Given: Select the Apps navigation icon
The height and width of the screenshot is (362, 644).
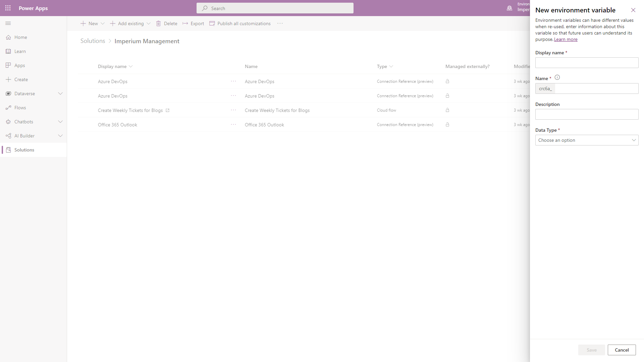Looking at the screenshot, I should pyautogui.click(x=8, y=65).
